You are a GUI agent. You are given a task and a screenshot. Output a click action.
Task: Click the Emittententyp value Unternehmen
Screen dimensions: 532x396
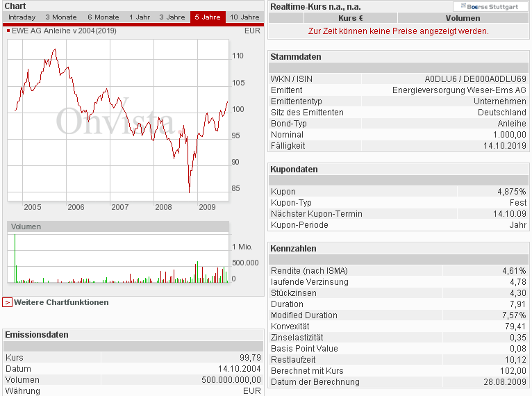(500, 101)
